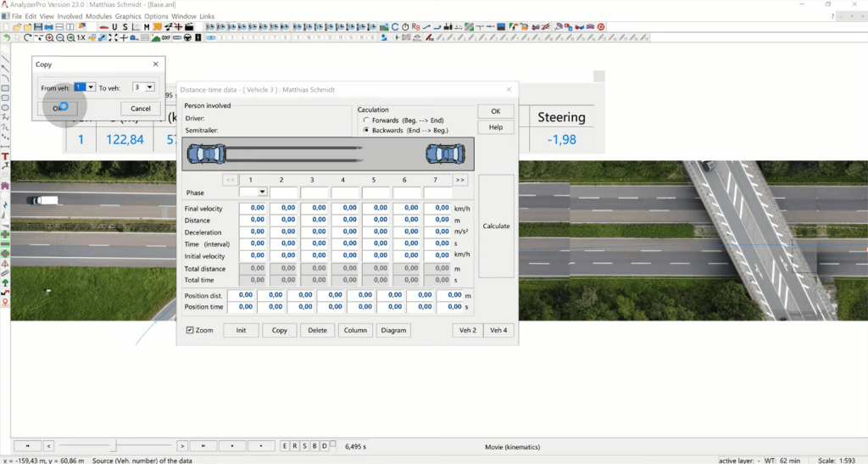Toggle the Zoom checkbox
This screenshot has height=464, width=868.
190,330
